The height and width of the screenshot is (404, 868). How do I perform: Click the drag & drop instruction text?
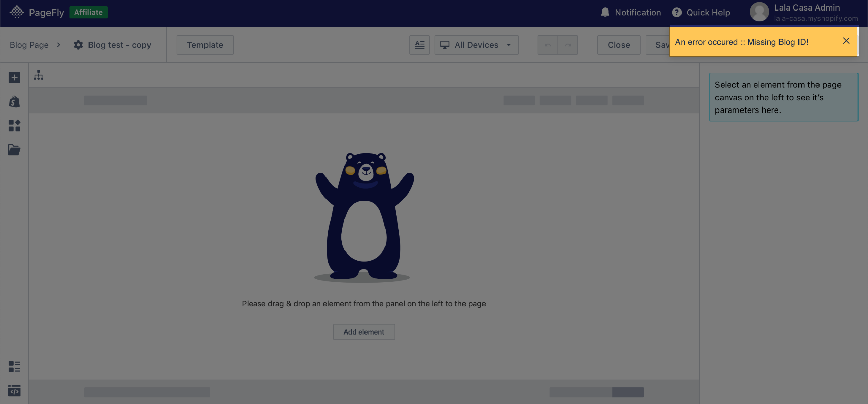click(x=364, y=304)
